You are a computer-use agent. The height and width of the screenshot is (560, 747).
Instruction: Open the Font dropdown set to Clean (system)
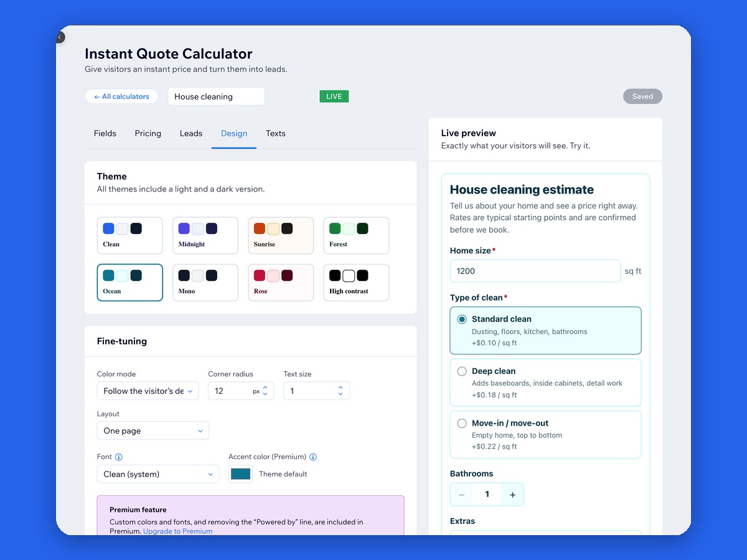[x=158, y=474]
